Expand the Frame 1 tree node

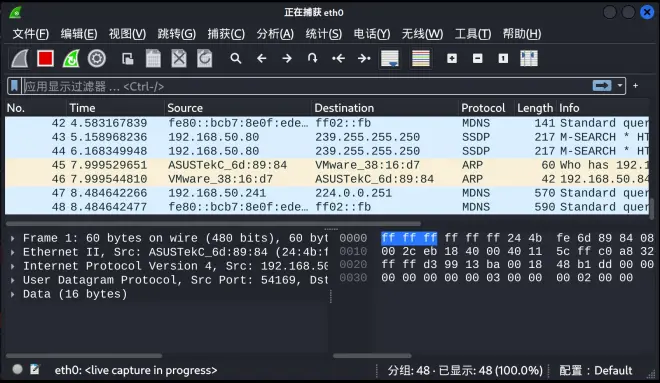(x=13, y=238)
